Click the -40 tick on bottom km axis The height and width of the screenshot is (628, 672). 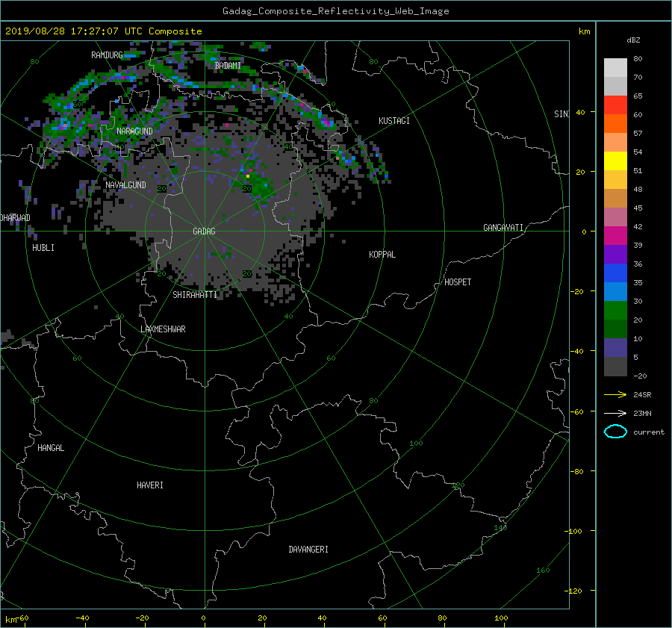(82, 618)
